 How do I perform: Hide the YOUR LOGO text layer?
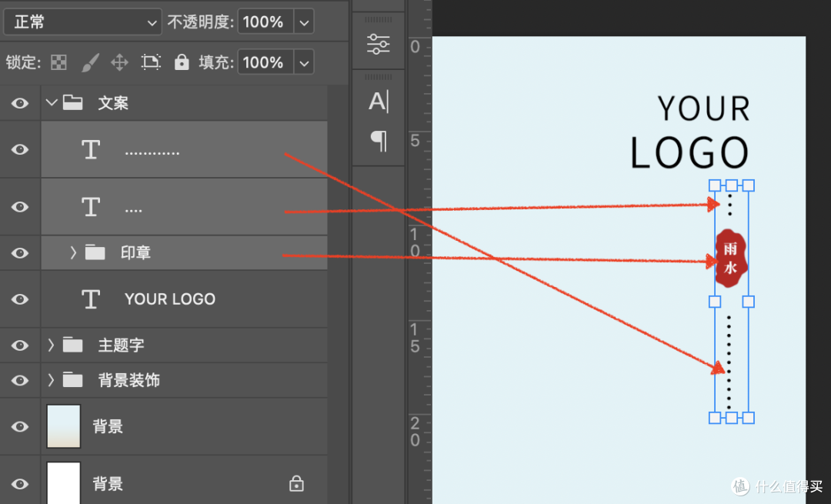20,299
